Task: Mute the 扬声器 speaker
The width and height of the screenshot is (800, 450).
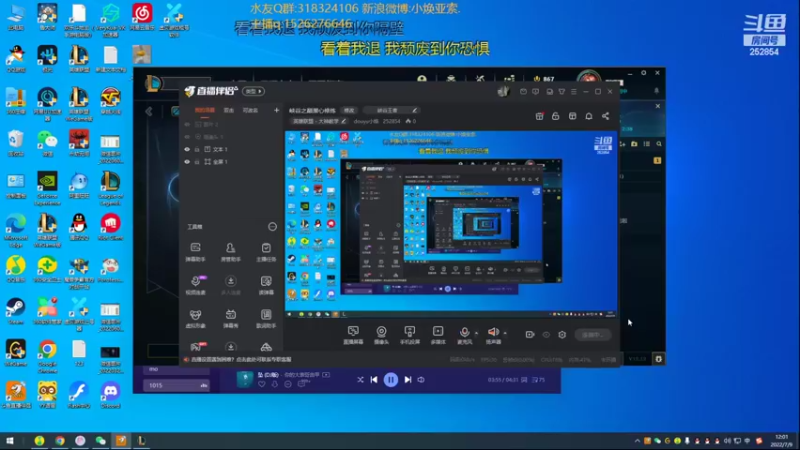Action: (493, 333)
